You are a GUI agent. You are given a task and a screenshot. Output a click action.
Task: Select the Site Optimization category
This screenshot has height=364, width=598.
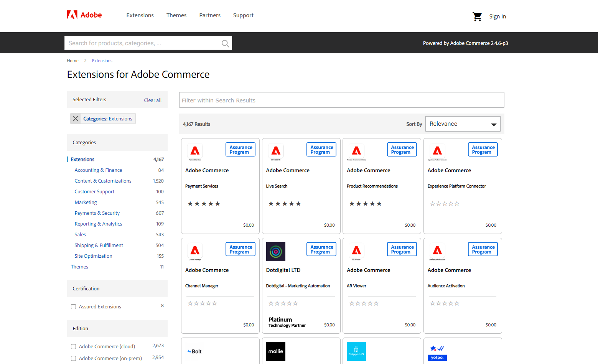pos(93,256)
